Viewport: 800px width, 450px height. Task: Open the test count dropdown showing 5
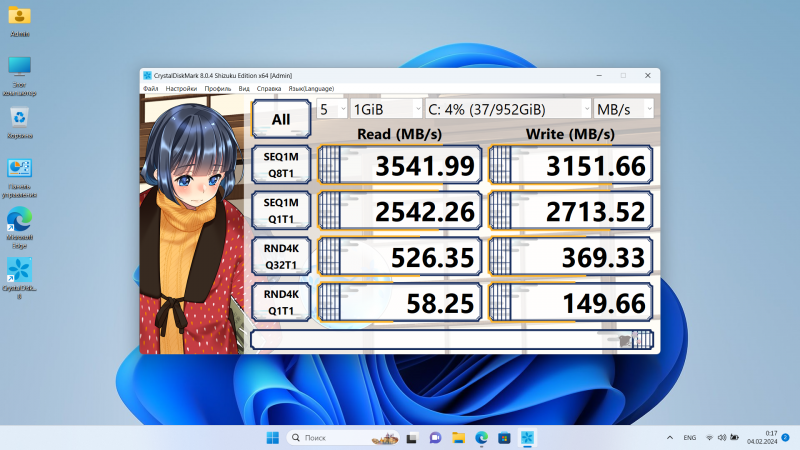[x=332, y=109]
